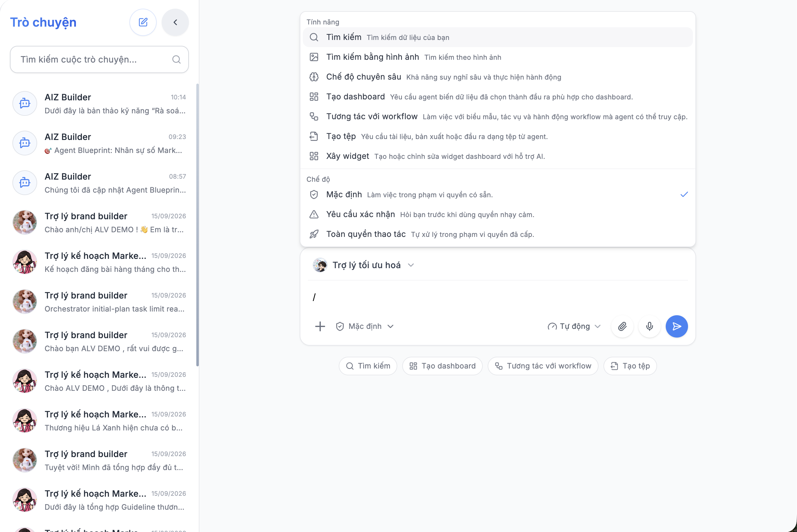Viewport: 797px width, 532px height.
Task: Click the Tạo tệp suggestion chip
Action: 630,366
